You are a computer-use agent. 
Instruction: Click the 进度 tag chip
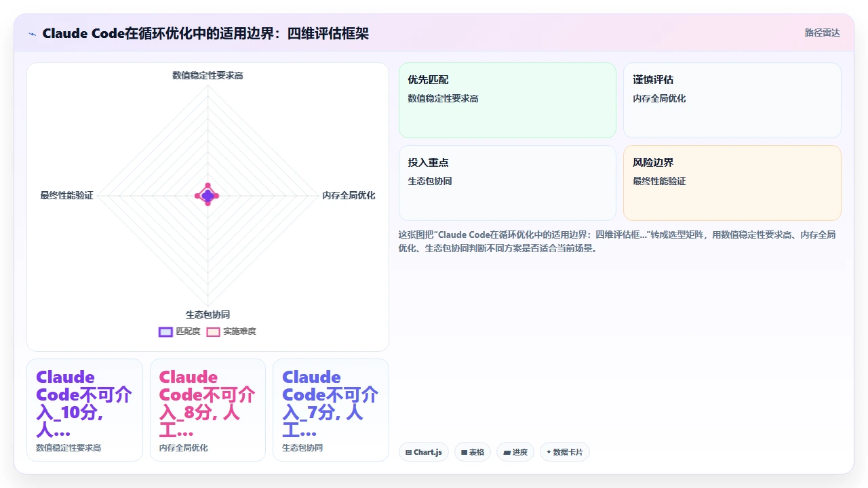click(515, 452)
